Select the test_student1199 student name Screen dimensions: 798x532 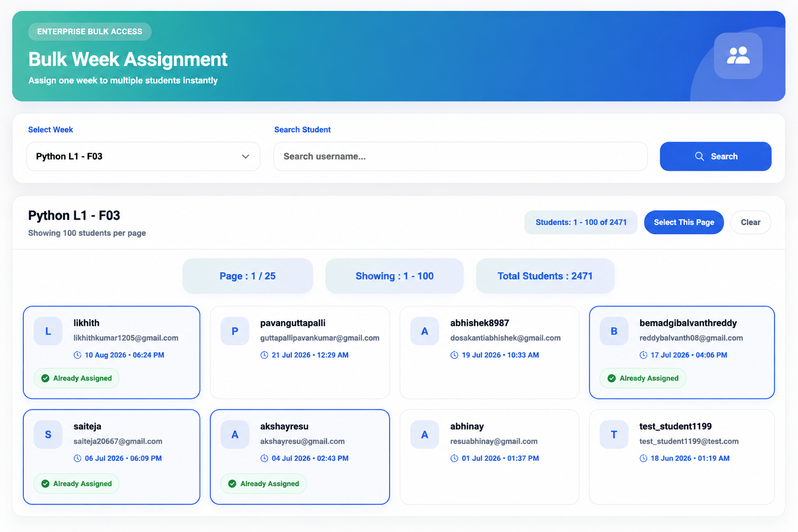pos(675,427)
